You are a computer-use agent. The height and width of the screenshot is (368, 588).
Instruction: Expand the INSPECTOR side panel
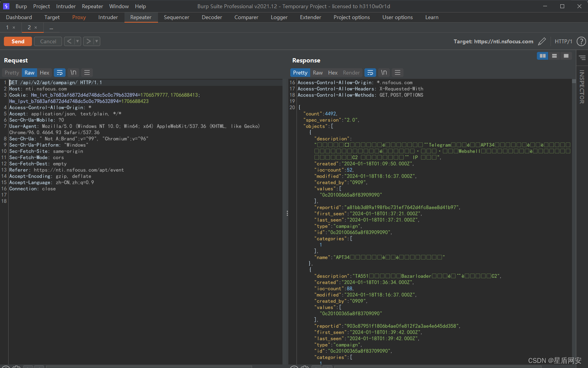pos(582,87)
